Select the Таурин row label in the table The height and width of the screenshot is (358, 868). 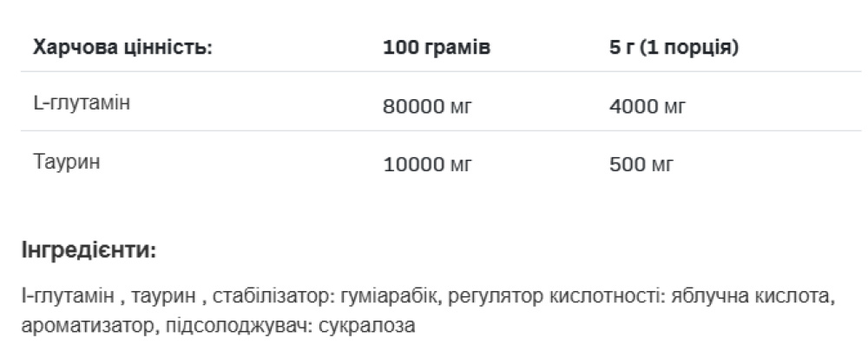66,162
